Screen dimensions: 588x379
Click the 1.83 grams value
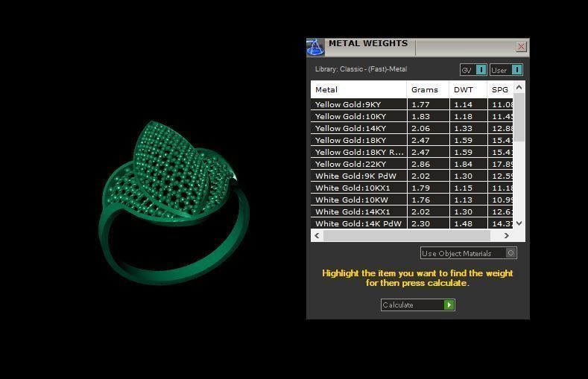point(420,116)
